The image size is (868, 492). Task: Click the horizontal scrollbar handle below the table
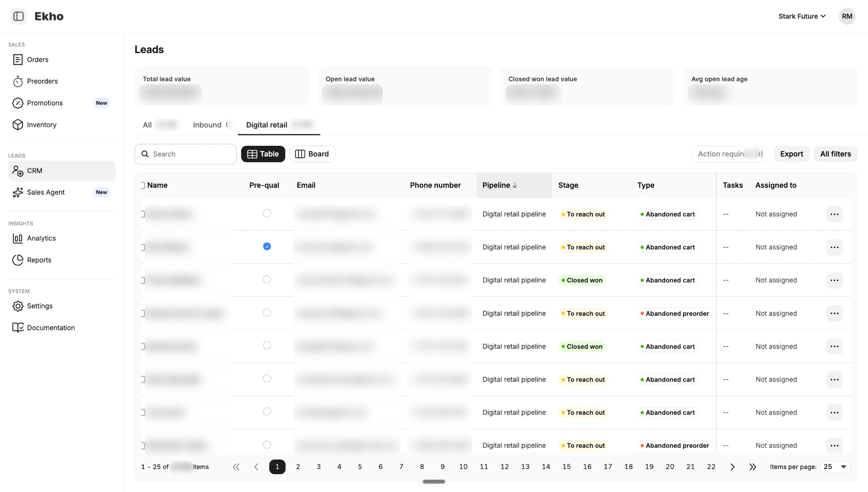(434, 482)
